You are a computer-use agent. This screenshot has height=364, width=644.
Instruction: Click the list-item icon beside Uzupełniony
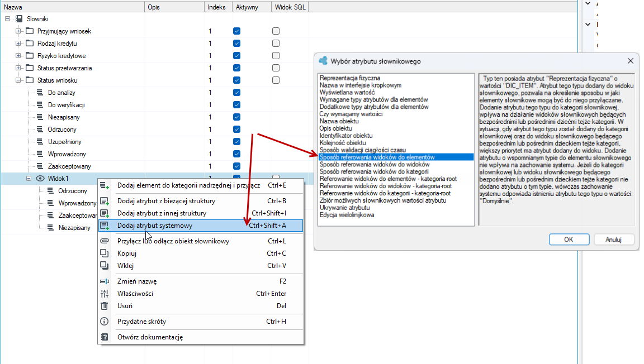coord(40,142)
